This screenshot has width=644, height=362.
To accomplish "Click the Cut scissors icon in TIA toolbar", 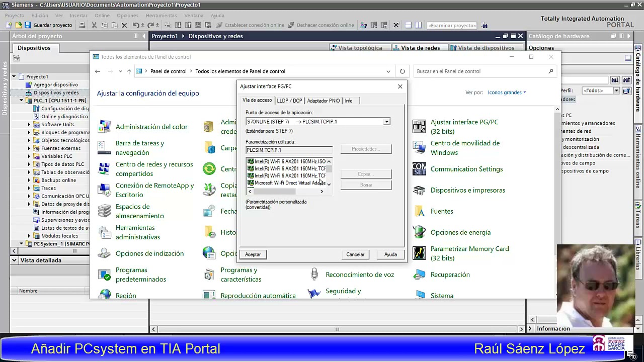I will (x=94, y=25).
